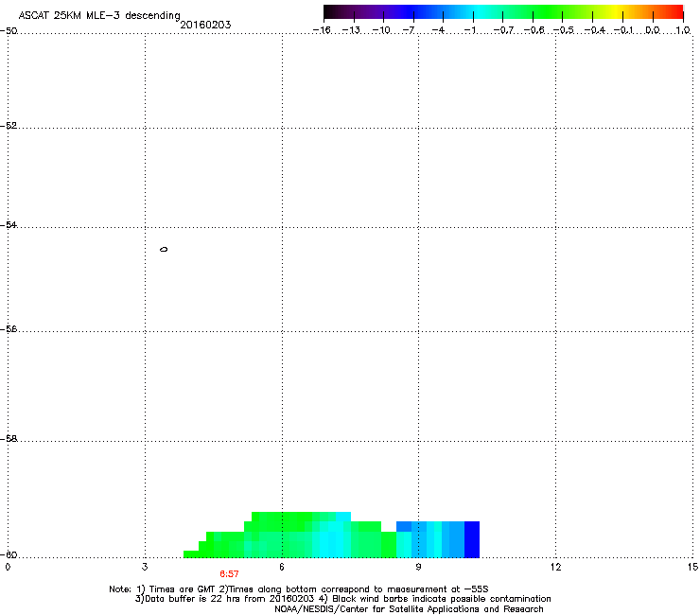This screenshot has width=700, height=615.
Task: Click the latitude axis label "-52"
Action: coord(9,126)
